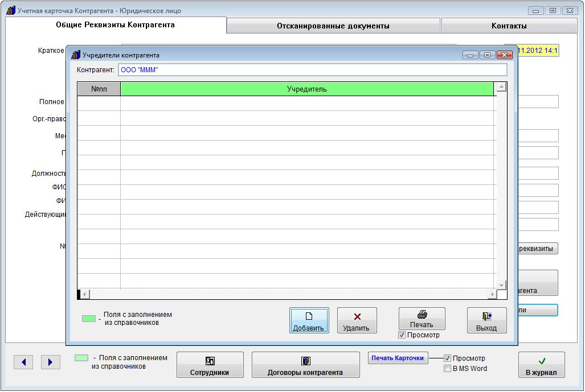Close the Учредители контрагента dialog

pyautogui.click(x=505, y=55)
